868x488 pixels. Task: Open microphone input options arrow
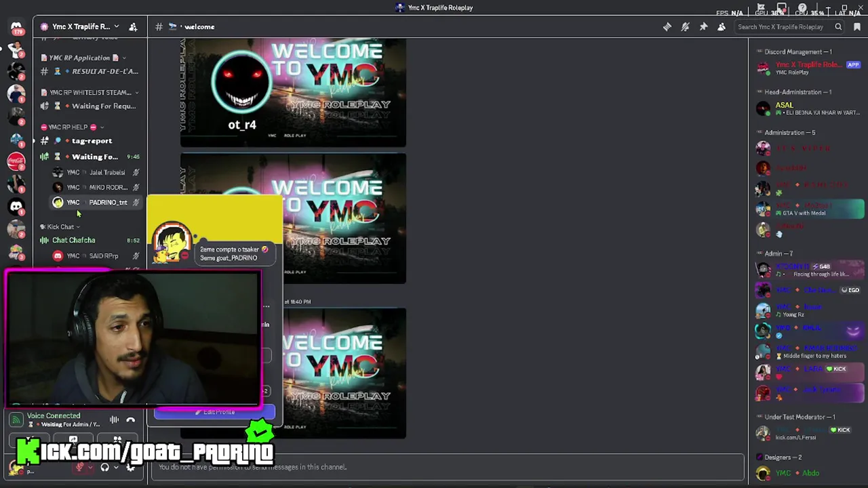(x=90, y=467)
